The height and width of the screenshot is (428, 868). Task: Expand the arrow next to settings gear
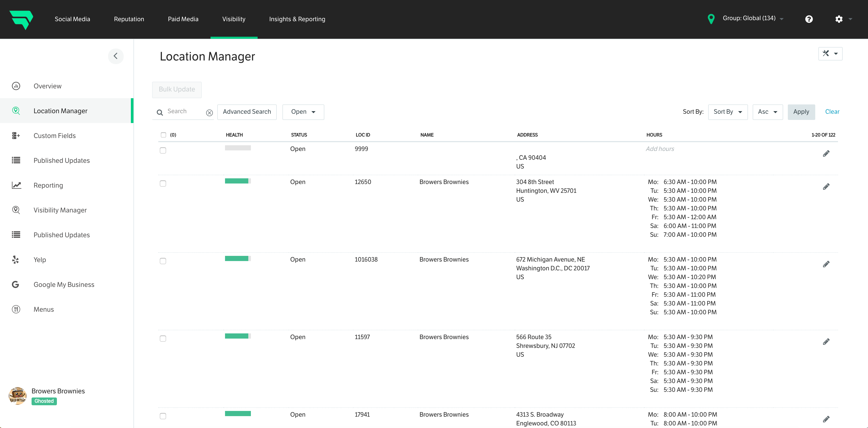tap(850, 19)
